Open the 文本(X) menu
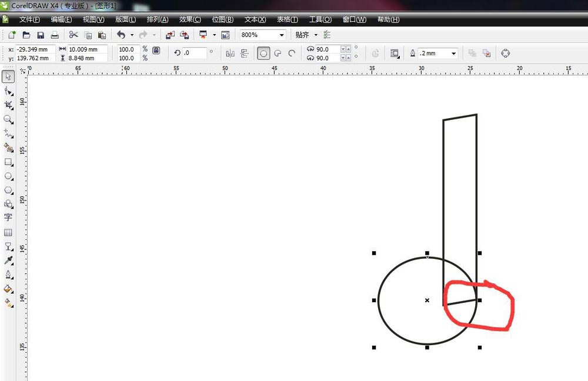 (x=255, y=19)
